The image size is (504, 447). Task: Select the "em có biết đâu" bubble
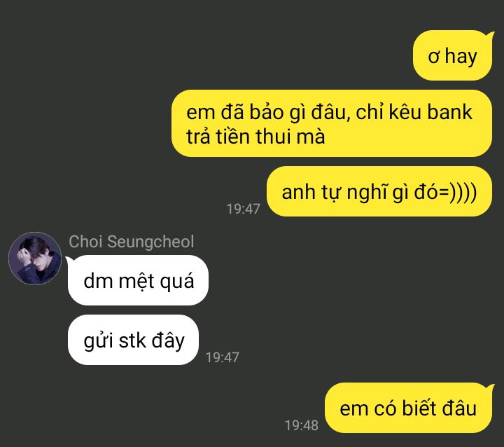(408, 408)
